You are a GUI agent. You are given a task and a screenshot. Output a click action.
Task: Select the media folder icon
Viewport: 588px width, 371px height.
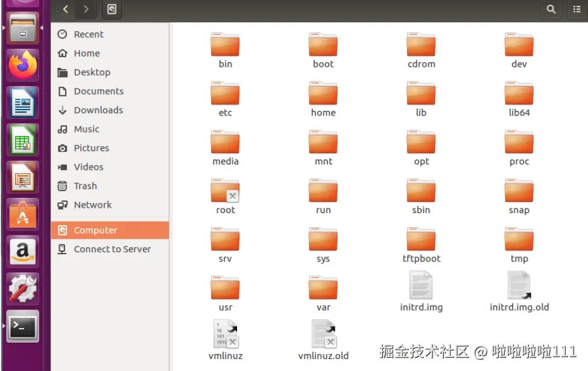(x=225, y=142)
